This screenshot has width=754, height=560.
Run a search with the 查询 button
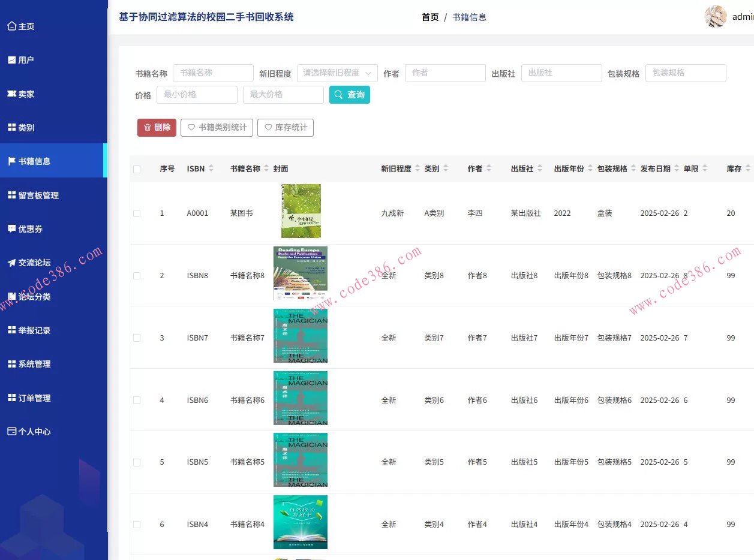[x=350, y=95]
